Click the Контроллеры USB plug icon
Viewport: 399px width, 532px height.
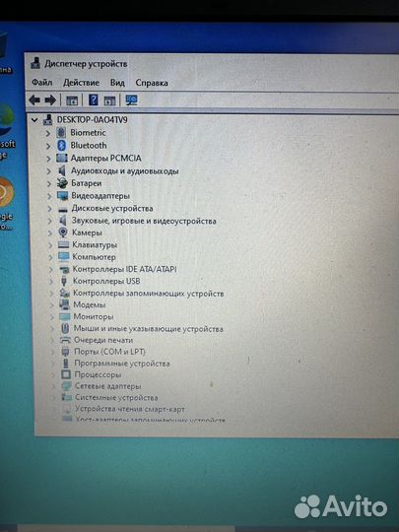[x=64, y=281]
